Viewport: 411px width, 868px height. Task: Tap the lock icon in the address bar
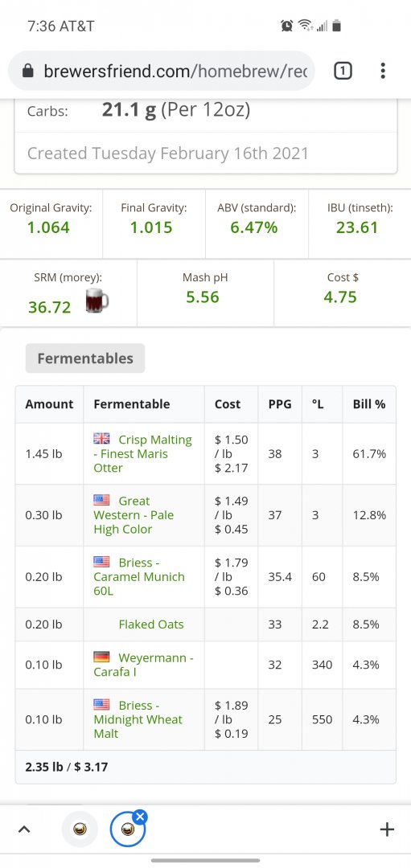click(x=27, y=71)
